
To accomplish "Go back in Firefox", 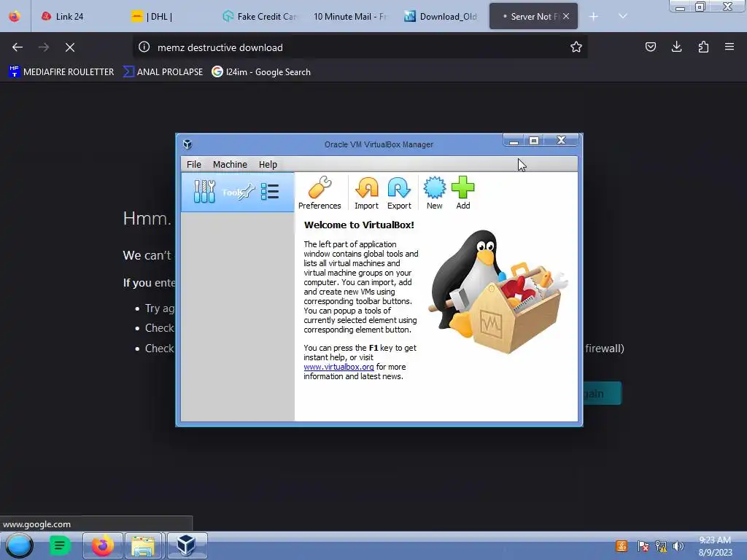I will click(x=18, y=47).
